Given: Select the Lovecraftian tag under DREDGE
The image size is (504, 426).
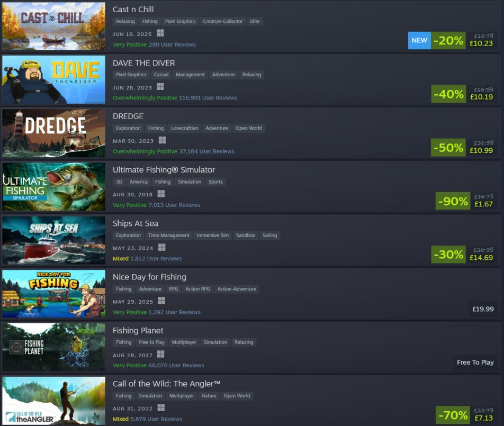Looking at the screenshot, I should (x=184, y=128).
